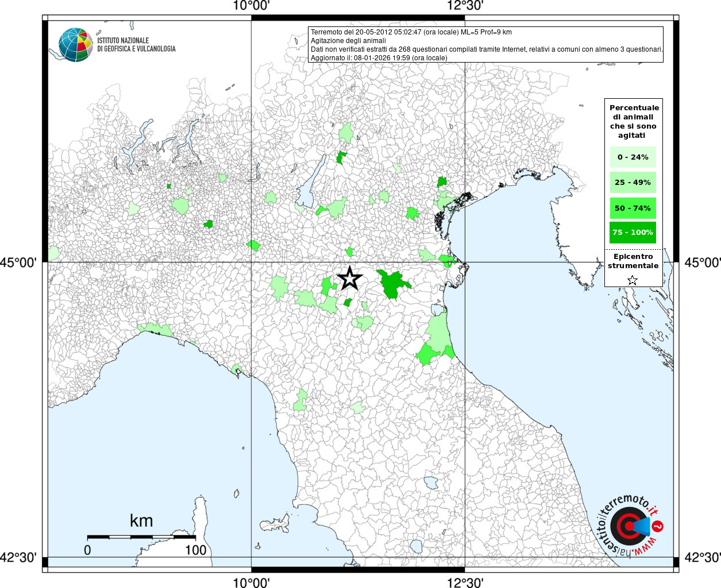Image resolution: width=721 pixels, height=588 pixels.
Task: Select the 0 - 24% legend swatch
Action: click(633, 157)
